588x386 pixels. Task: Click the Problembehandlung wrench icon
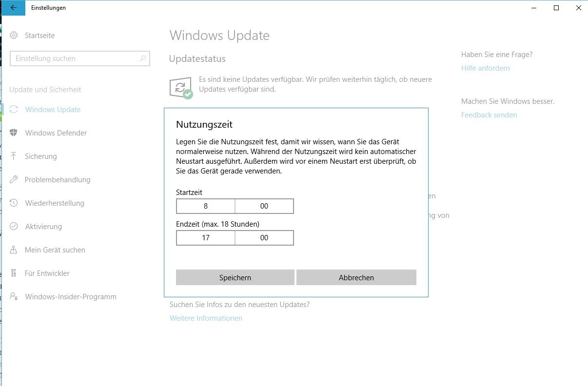tap(14, 180)
